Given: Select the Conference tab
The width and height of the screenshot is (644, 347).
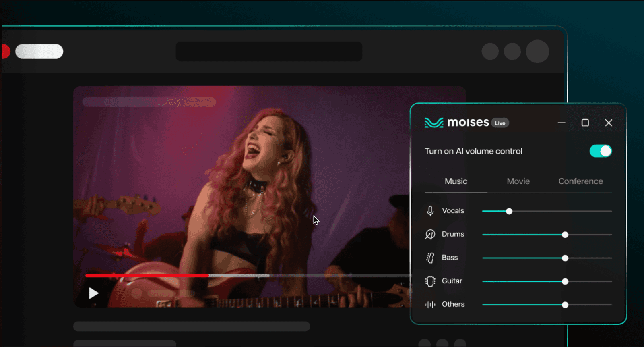Looking at the screenshot, I should pyautogui.click(x=580, y=181).
